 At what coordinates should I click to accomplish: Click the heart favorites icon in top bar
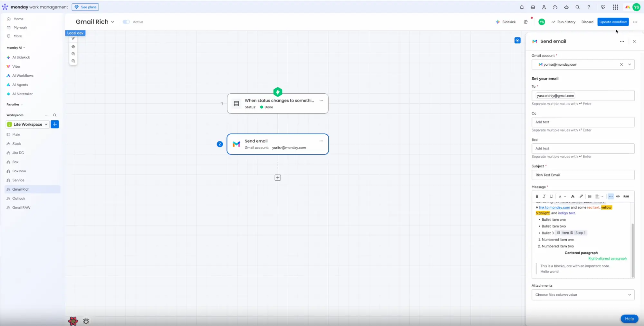603,7
